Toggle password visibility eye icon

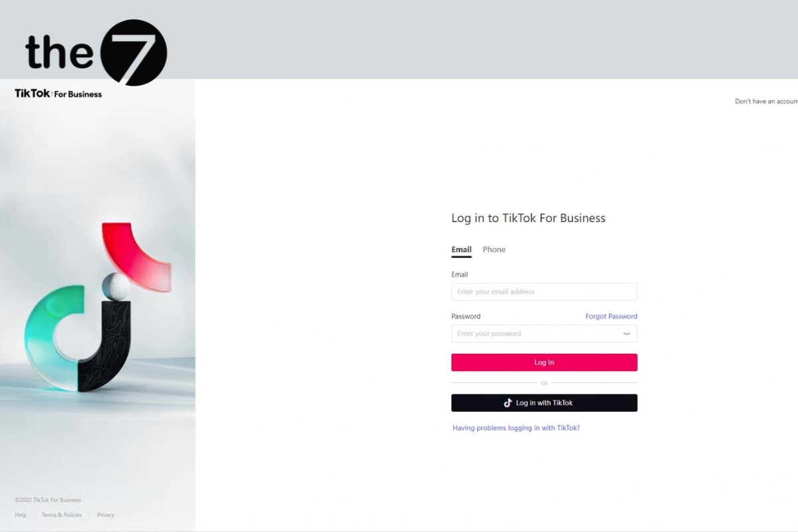point(626,334)
